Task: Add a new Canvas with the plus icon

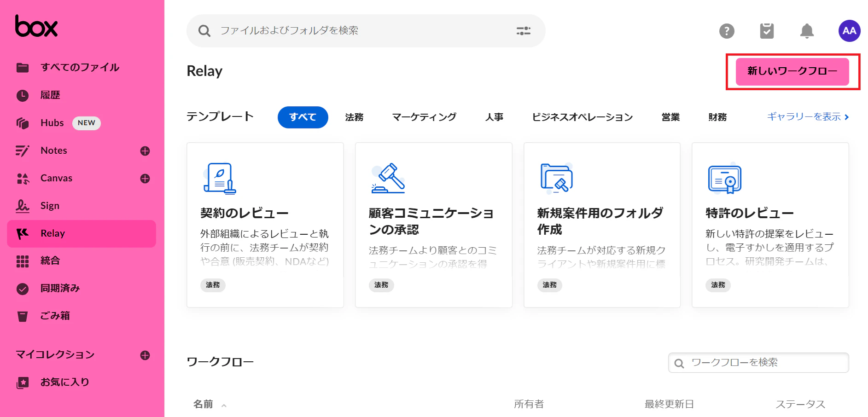Action: click(145, 179)
